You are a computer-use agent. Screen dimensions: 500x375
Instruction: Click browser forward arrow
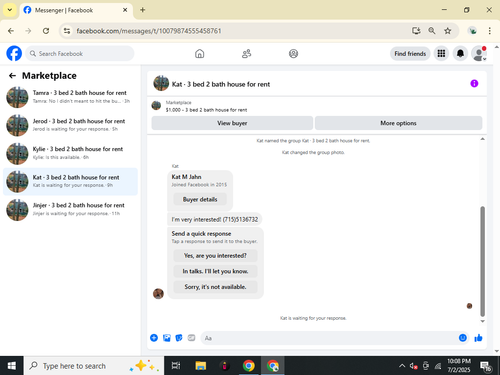pyautogui.click(x=28, y=31)
